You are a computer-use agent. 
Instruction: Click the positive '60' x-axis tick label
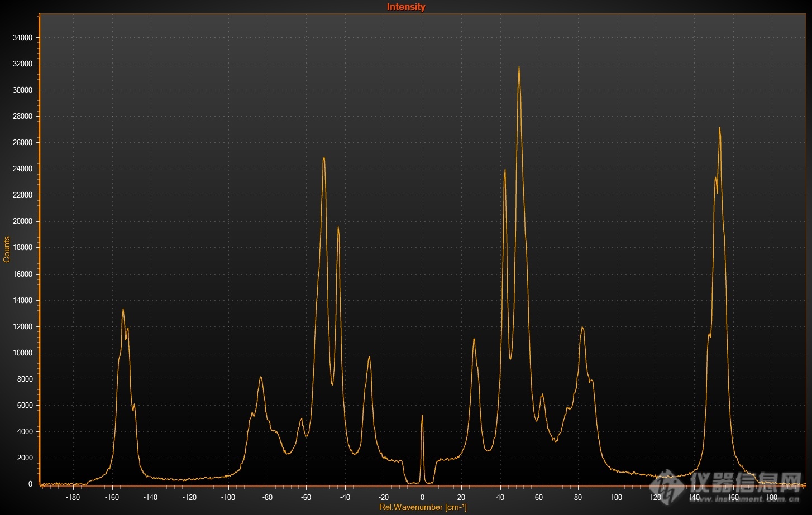coord(539,497)
